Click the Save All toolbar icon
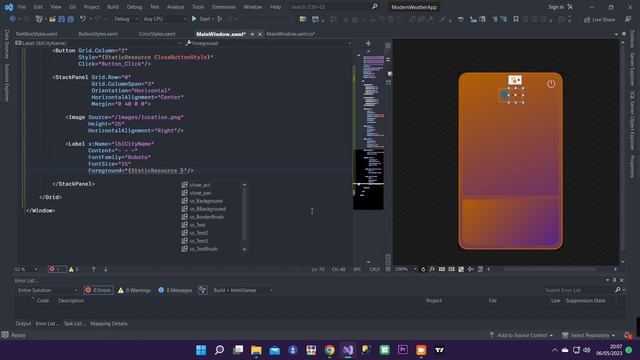The height and width of the screenshot is (360, 640). point(71,19)
